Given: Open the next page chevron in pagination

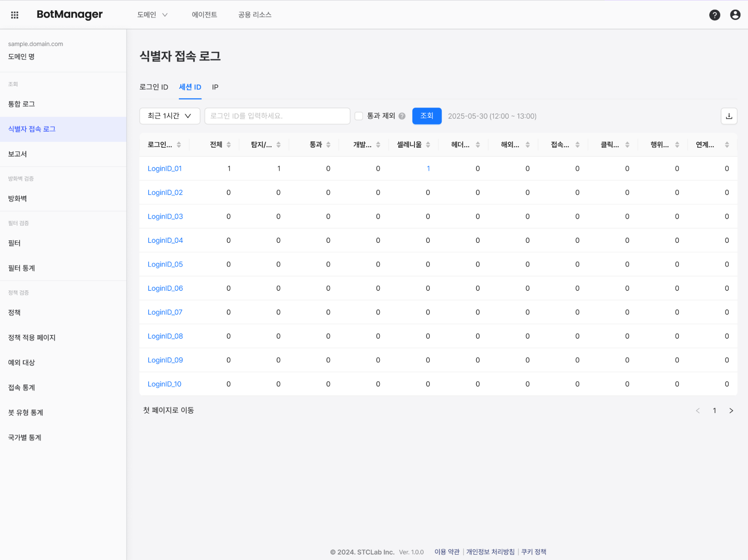Looking at the screenshot, I should click(x=731, y=410).
